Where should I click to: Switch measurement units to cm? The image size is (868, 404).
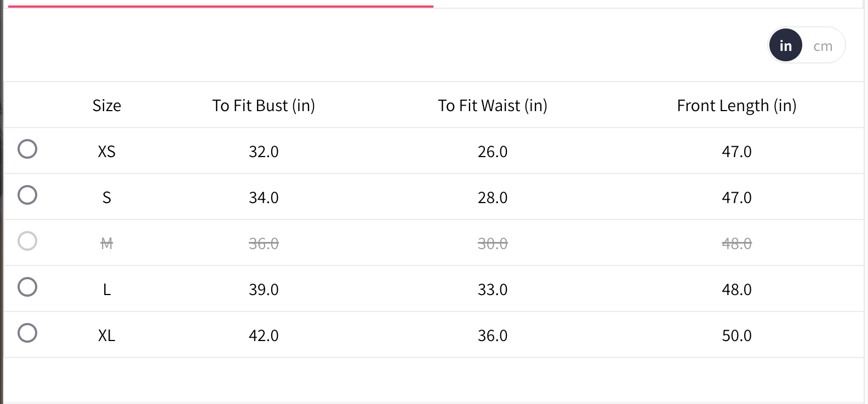point(823,46)
